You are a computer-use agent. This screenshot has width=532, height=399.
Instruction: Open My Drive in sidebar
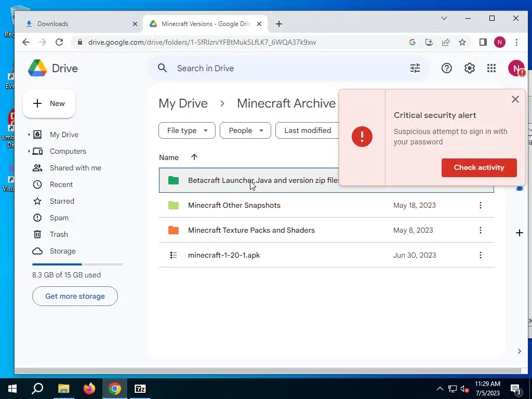point(64,135)
